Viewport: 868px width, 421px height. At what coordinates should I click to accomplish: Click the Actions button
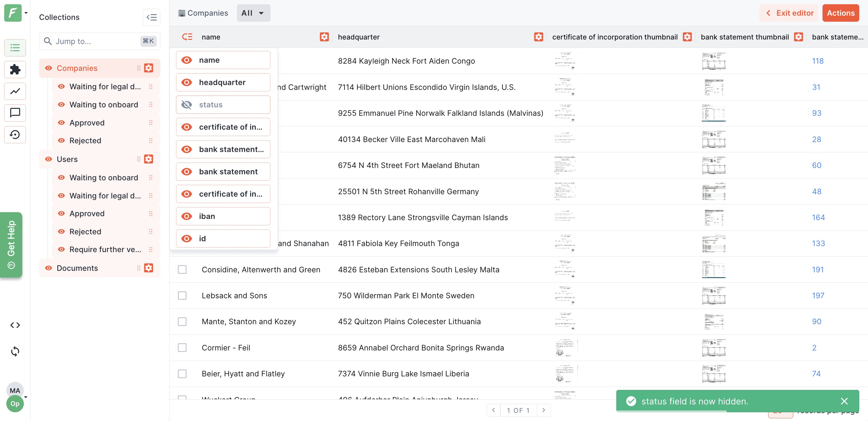point(840,13)
